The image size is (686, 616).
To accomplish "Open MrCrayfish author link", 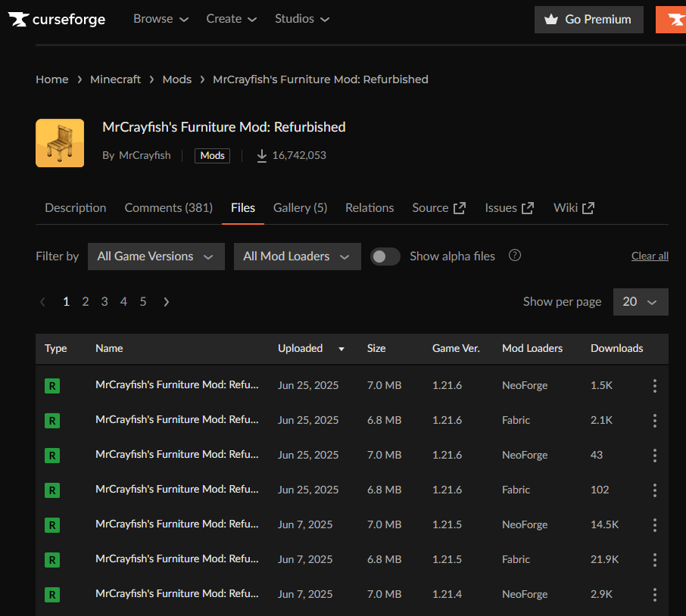I will click(x=145, y=156).
